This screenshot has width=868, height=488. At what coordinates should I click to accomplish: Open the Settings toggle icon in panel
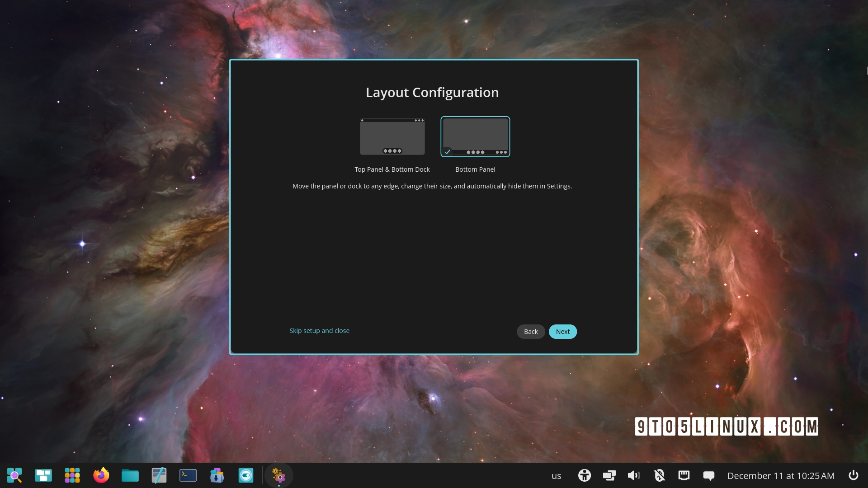pos(246,475)
